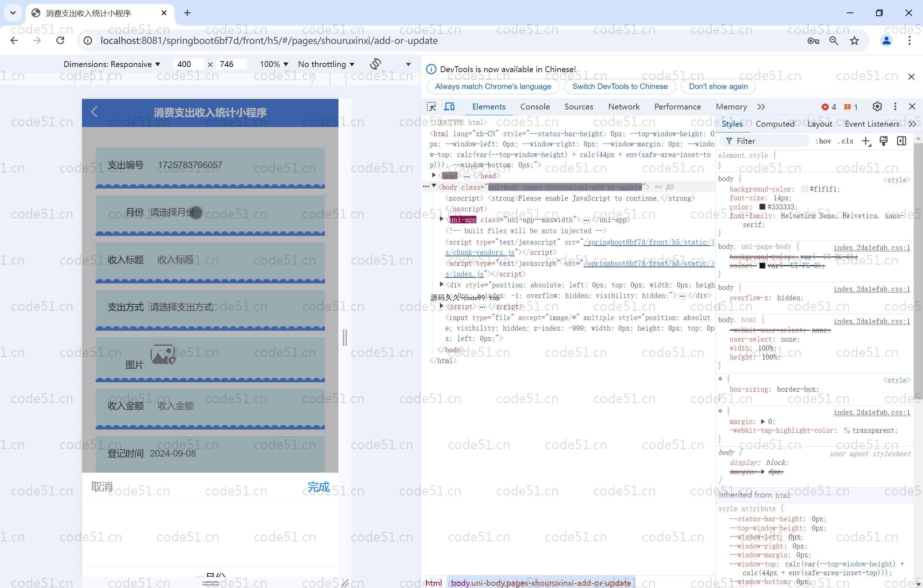Viewport: 923px width, 588px height.
Task: Expand the uni-app element node
Action: (x=442, y=219)
